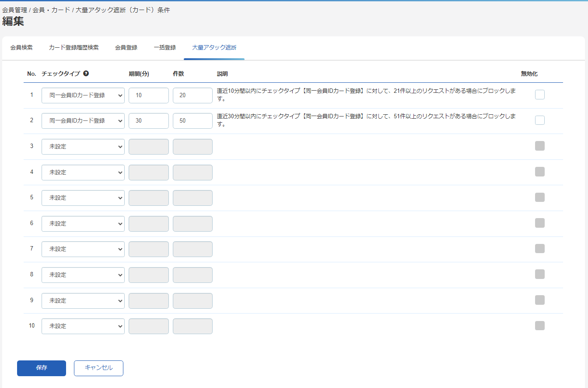588x388 pixels.
Task: Open the チェックタイプ help tooltip icon
Action: (x=86, y=74)
